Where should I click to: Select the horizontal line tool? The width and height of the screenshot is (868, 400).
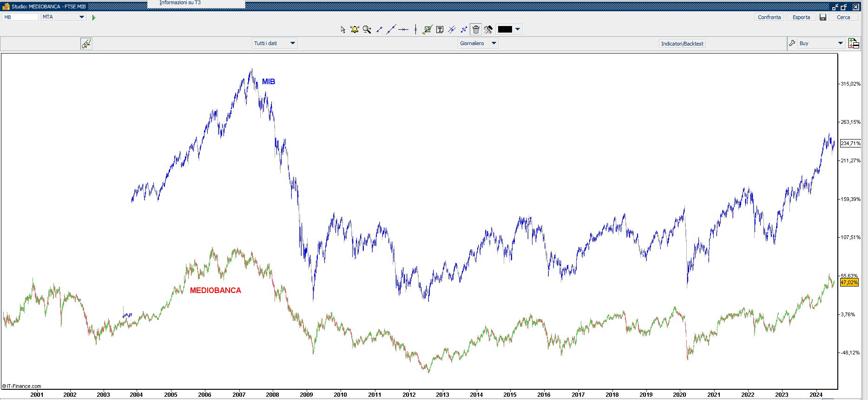tap(403, 29)
